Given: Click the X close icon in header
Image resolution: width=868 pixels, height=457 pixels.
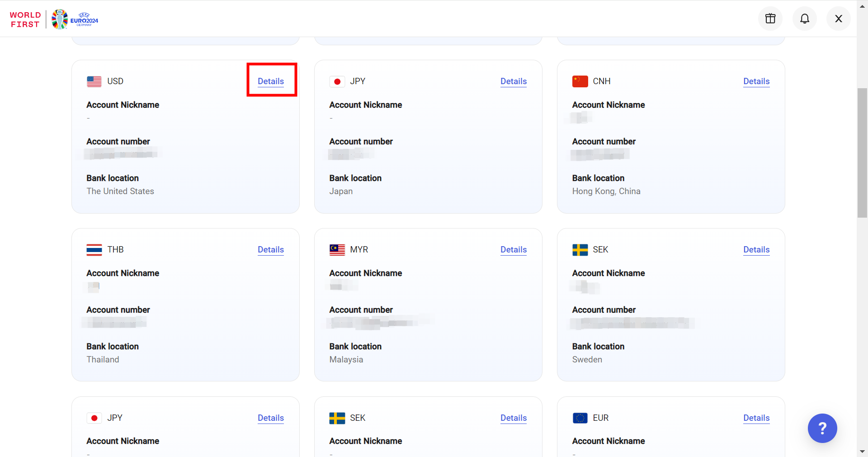Looking at the screenshot, I should [838, 19].
